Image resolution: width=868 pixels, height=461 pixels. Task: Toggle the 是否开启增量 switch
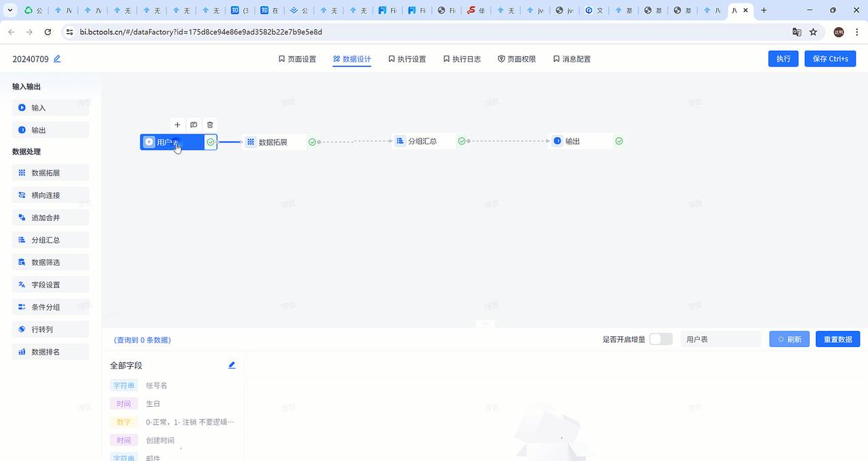660,338
